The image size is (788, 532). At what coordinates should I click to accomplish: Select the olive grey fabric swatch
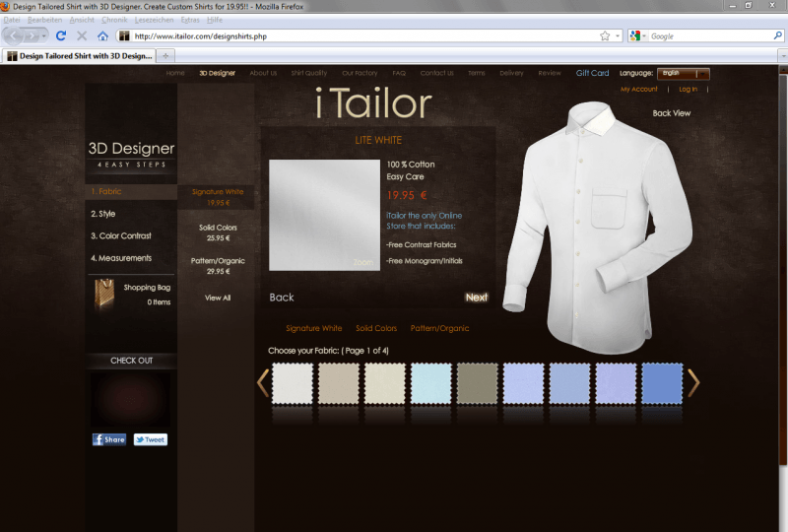click(x=478, y=383)
